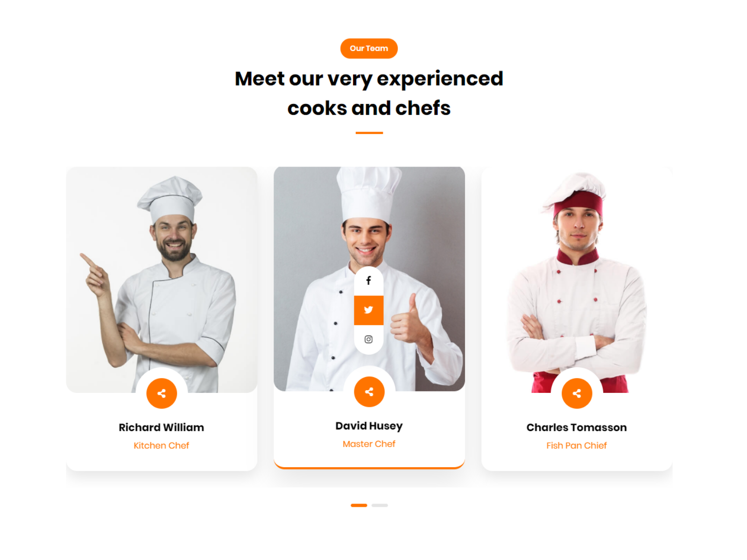This screenshot has height=560, width=747.
Task: Click Richard William's chef photo
Action: [x=162, y=280]
